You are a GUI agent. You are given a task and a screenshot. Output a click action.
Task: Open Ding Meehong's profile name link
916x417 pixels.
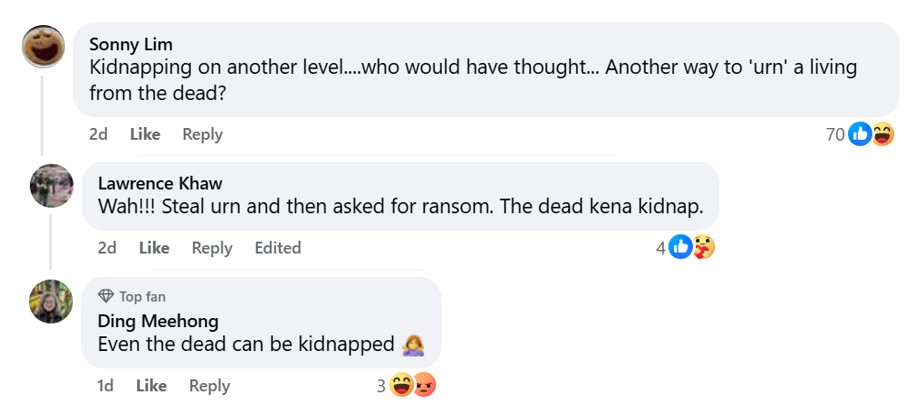[x=158, y=321]
